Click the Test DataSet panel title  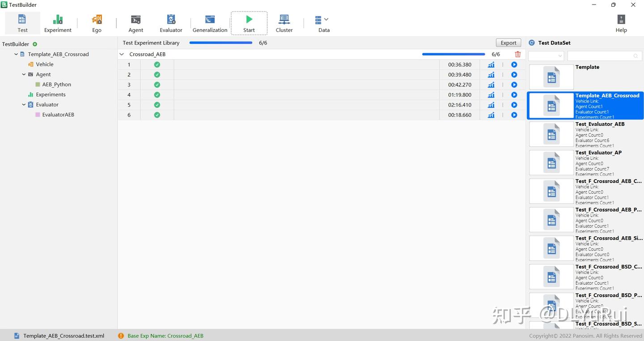[x=555, y=43]
